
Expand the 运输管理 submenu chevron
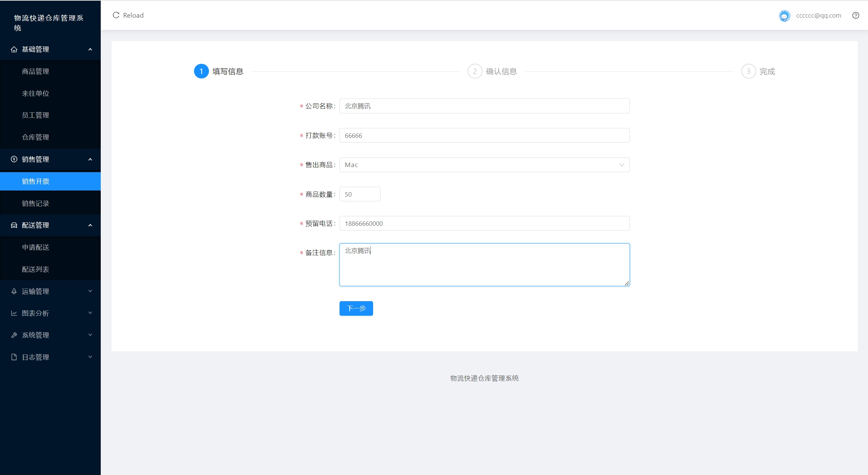pyautogui.click(x=90, y=291)
